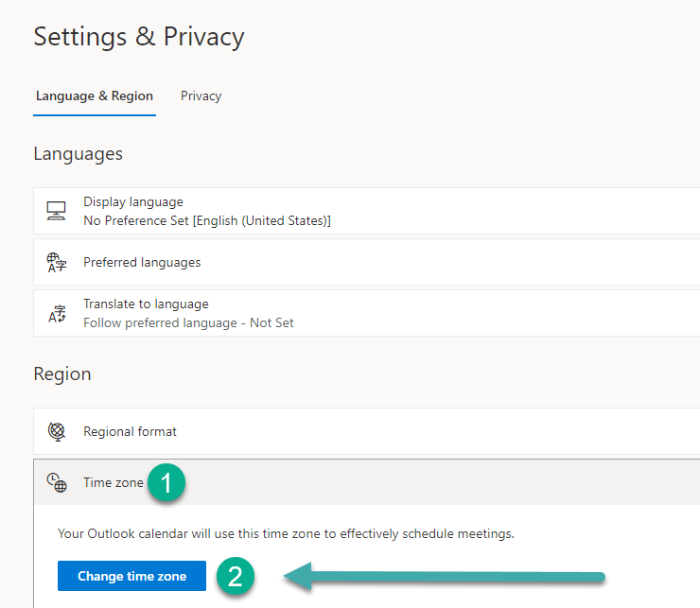Image resolution: width=700 pixels, height=608 pixels.
Task: Click the green number 2 badge
Action: (236, 577)
